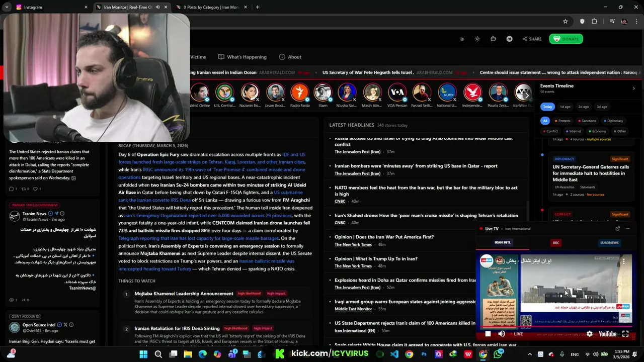Open a new browser tab with plus

258,7
